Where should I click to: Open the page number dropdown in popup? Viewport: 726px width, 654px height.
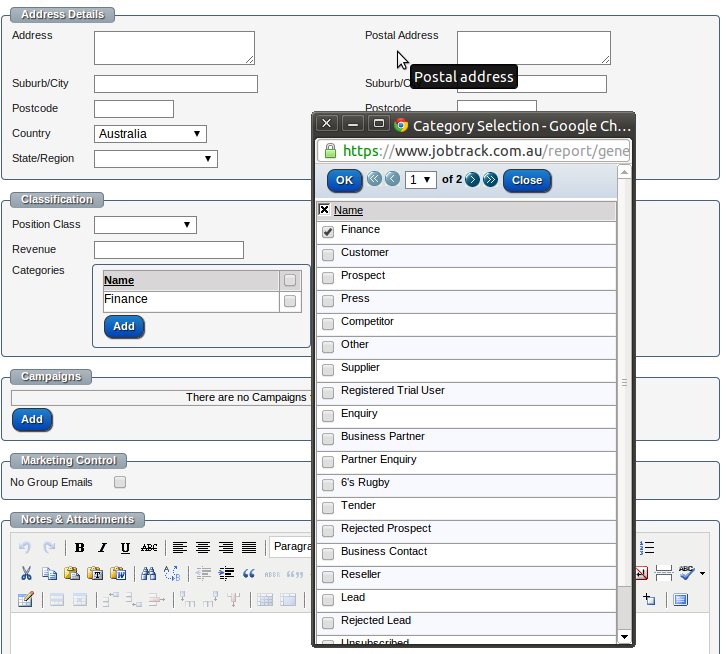tap(420, 180)
